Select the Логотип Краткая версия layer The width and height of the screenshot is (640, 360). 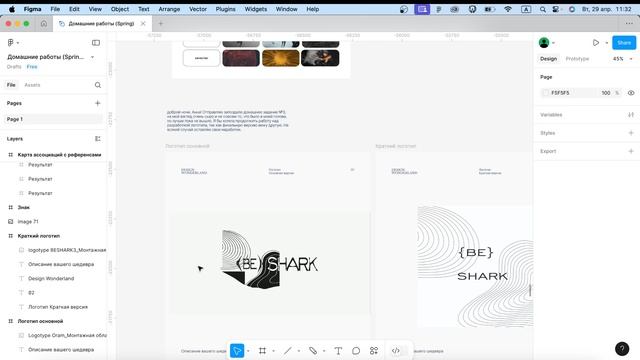pos(58,307)
